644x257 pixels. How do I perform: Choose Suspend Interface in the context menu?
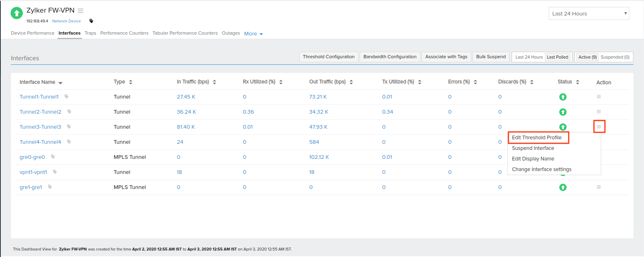click(533, 148)
